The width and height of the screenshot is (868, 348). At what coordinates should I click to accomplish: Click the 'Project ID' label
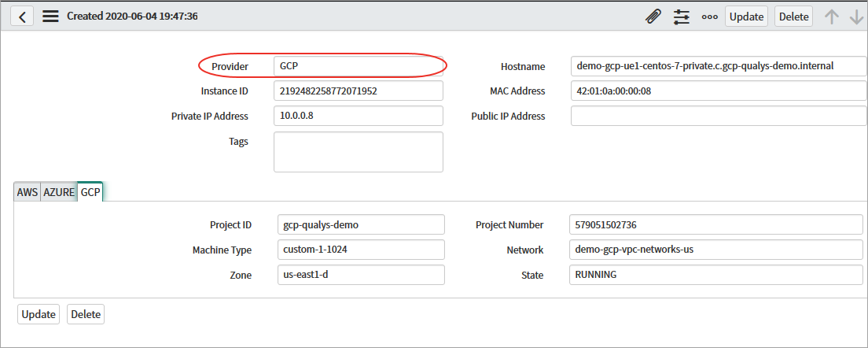coord(231,225)
